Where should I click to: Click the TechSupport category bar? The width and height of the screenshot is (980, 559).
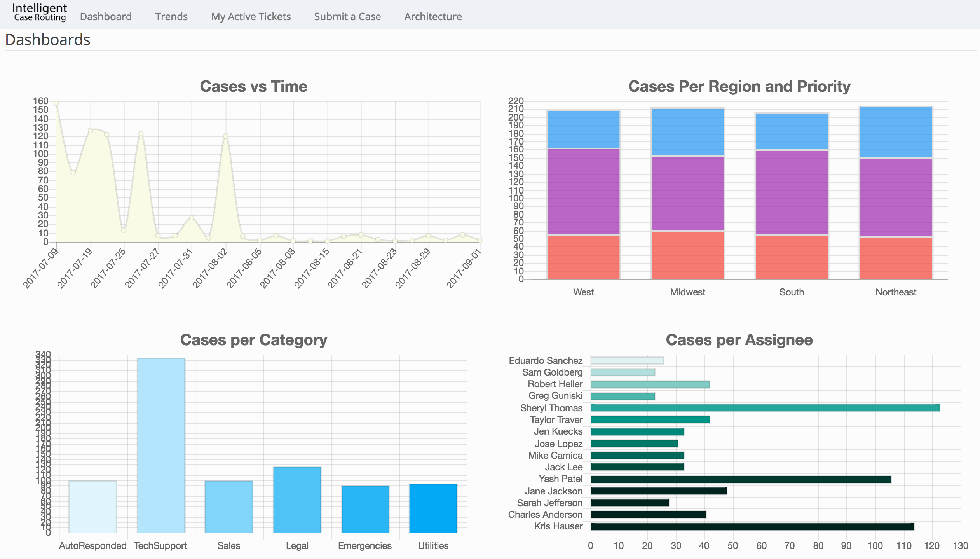pos(161,445)
